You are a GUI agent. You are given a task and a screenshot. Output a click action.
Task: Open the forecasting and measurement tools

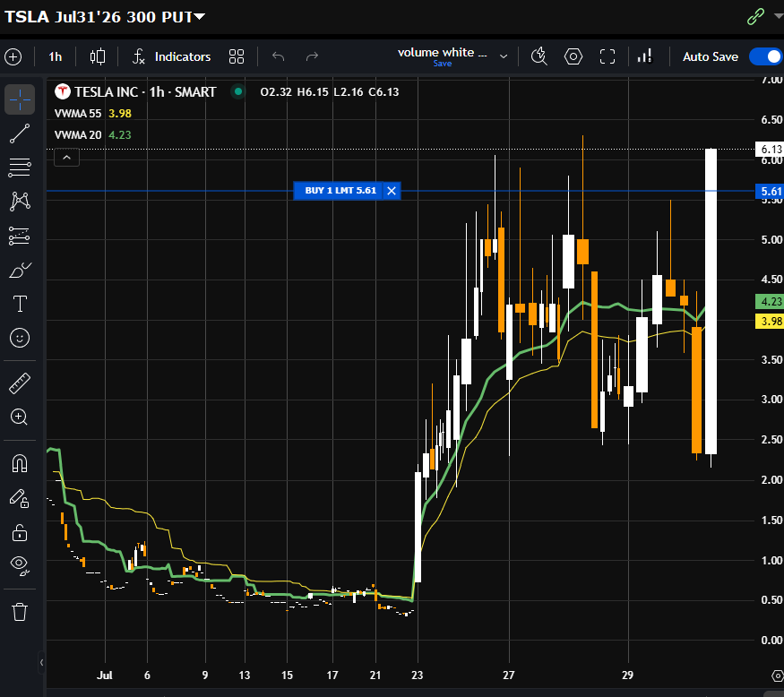coord(20,236)
